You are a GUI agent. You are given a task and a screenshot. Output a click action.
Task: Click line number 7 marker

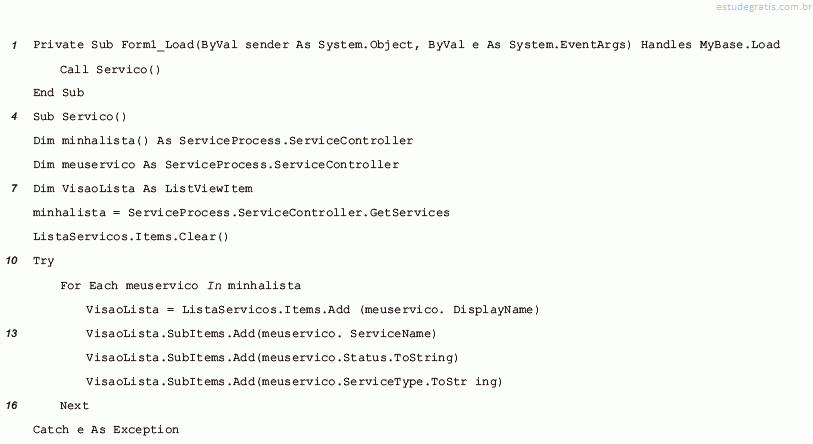14,189
